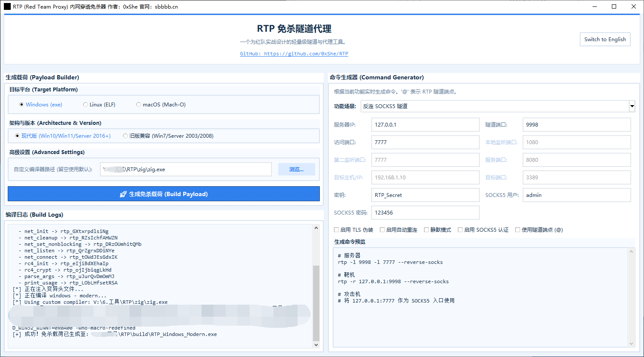Focus the custom compiler path field
This screenshot has width=644, height=357.
coord(186,169)
